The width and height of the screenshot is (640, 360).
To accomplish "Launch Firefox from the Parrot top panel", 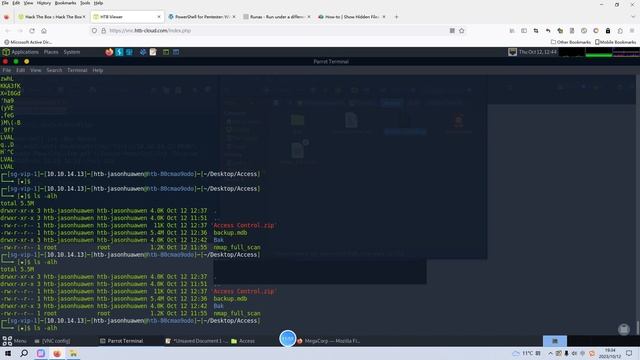I will pos(109,52).
